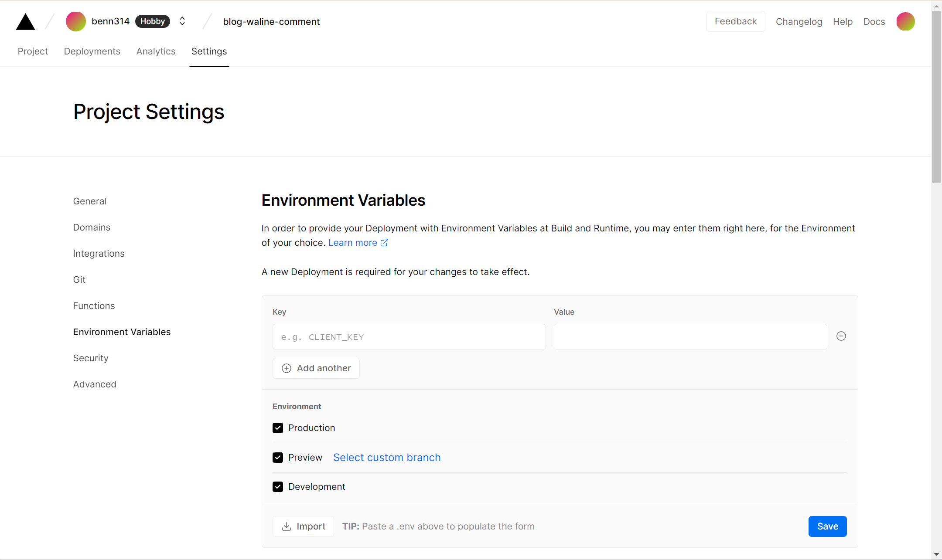Viewport: 942px width, 560px height.
Task: Click the Environment Variables heading
Action: (x=343, y=200)
